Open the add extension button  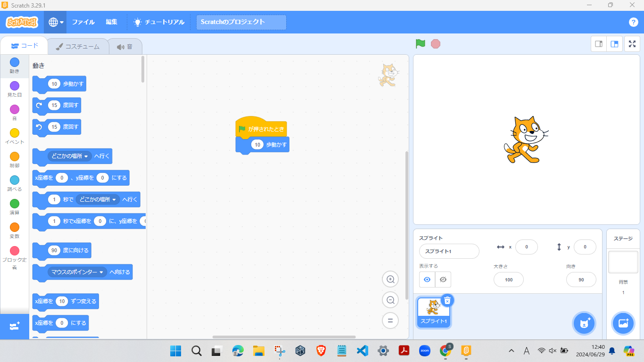pyautogui.click(x=15, y=326)
